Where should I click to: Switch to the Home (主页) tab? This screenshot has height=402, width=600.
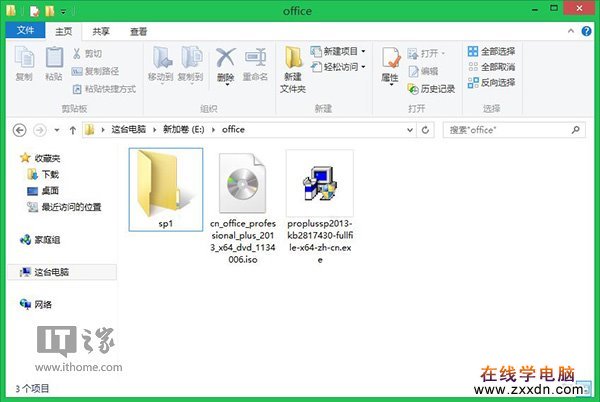tap(64, 31)
